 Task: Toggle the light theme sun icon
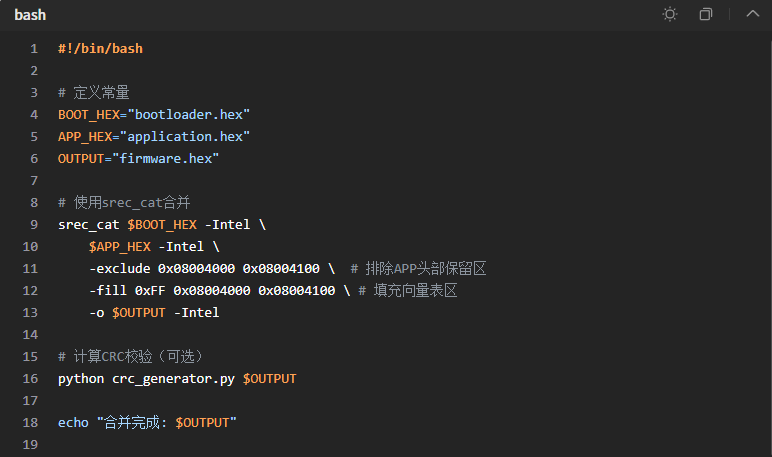click(670, 15)
